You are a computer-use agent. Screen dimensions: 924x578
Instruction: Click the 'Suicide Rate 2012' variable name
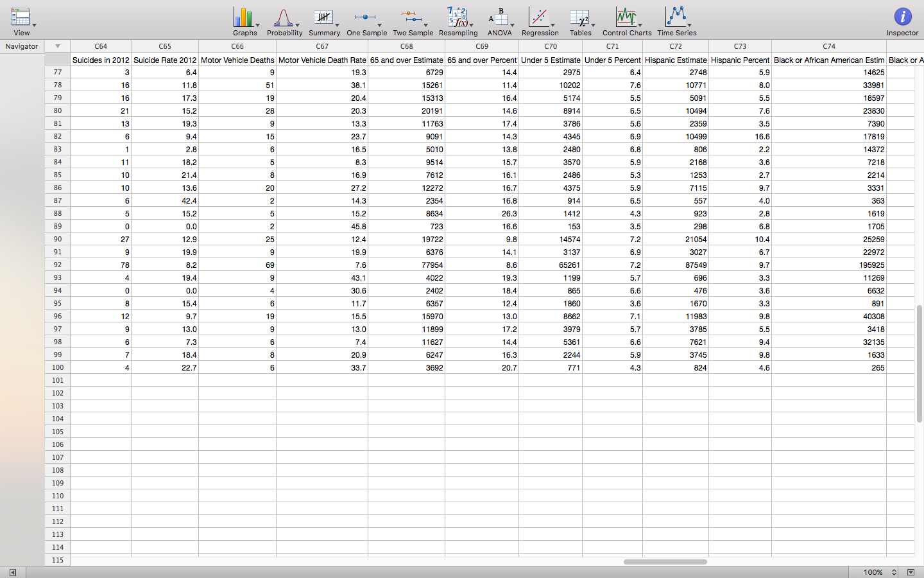point(165,60)
